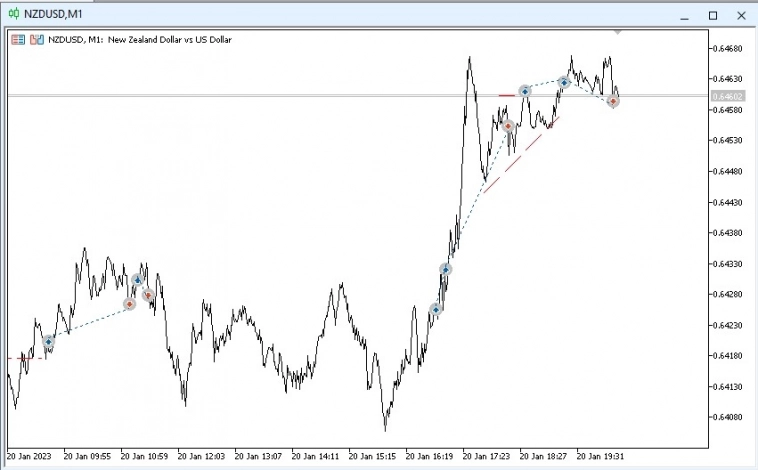Viewport: 758px width, 470px height.
Task: Open the One Click Trading panel icon
Action: 18,40
